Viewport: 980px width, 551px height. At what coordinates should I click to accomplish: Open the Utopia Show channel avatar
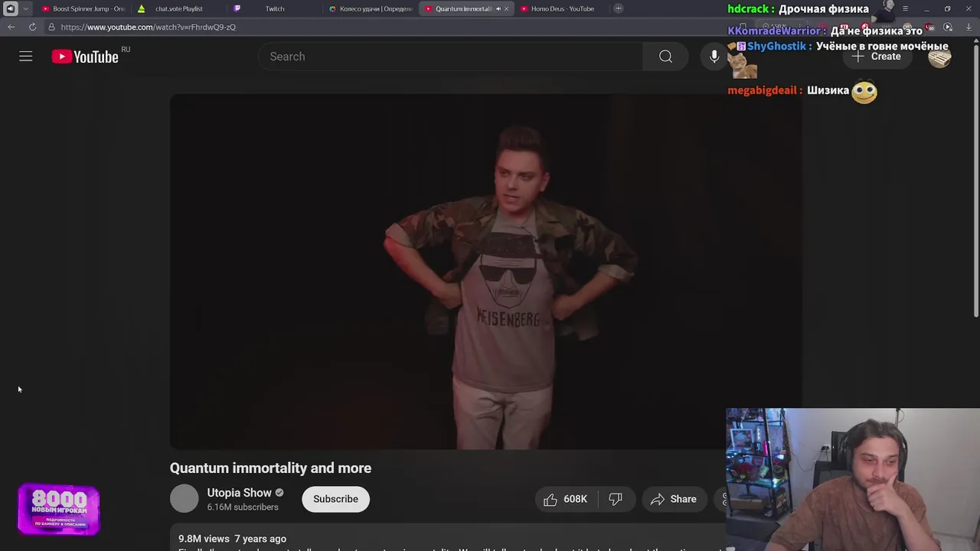tap(184, 499)
